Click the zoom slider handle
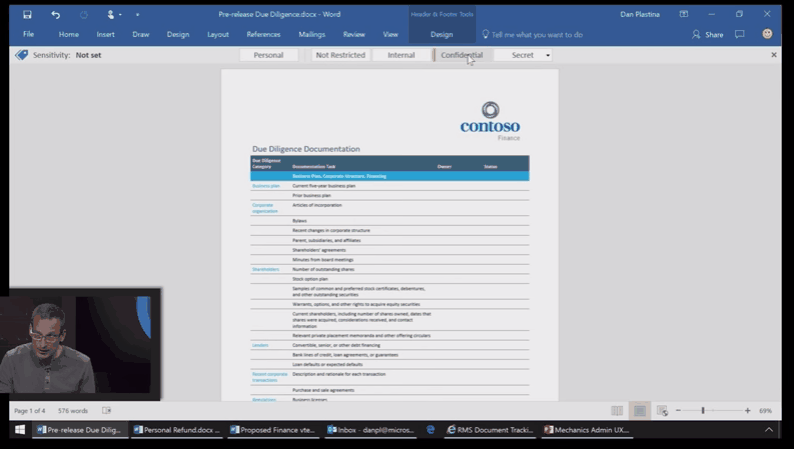The image size is (794, 449). click(x=703, y=411)
